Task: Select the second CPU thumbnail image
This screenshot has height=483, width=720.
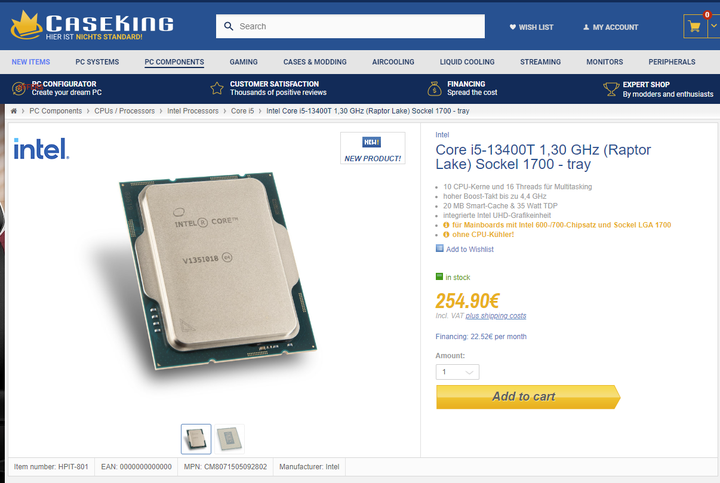Action: (x=229, y=439)
